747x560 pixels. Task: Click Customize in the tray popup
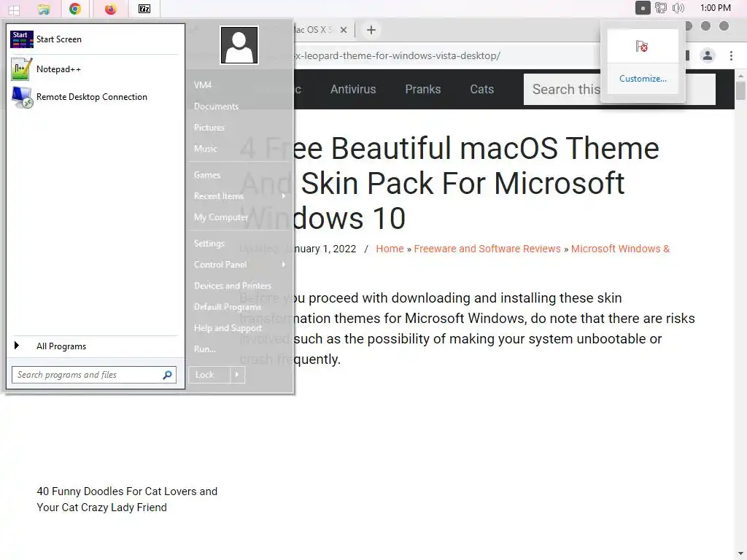pos(643,79)
